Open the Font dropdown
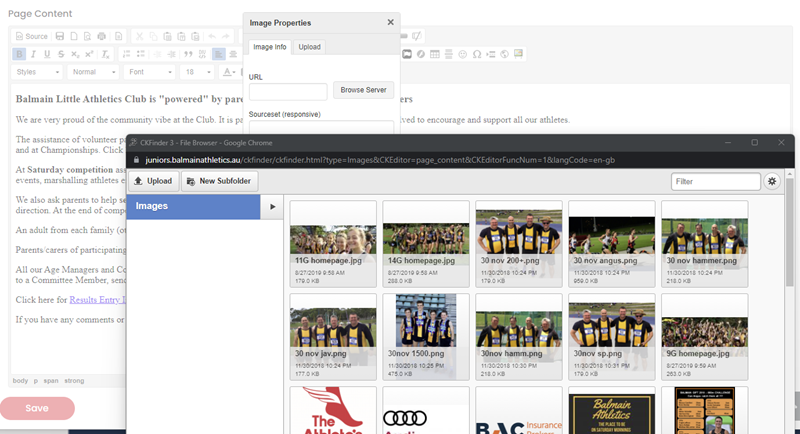The image size is (800, 434). click(x=149, y=72)
